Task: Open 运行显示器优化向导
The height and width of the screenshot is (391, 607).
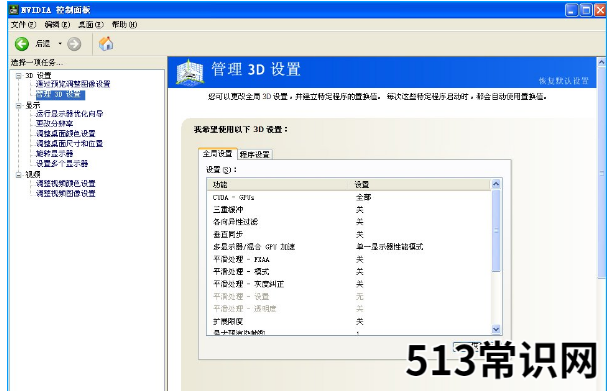Action: click(69, 113)
